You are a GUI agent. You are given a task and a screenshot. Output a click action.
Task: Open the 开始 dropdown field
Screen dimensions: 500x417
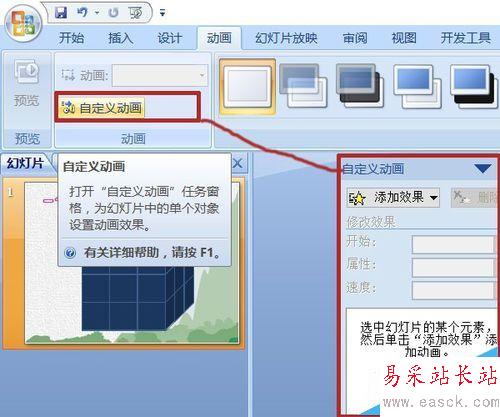point(454,244)
